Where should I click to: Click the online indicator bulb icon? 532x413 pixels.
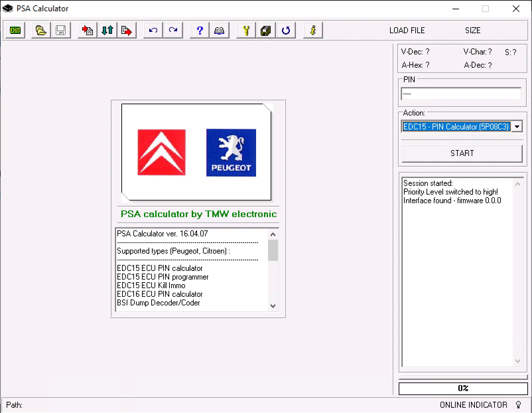(518, 405)
